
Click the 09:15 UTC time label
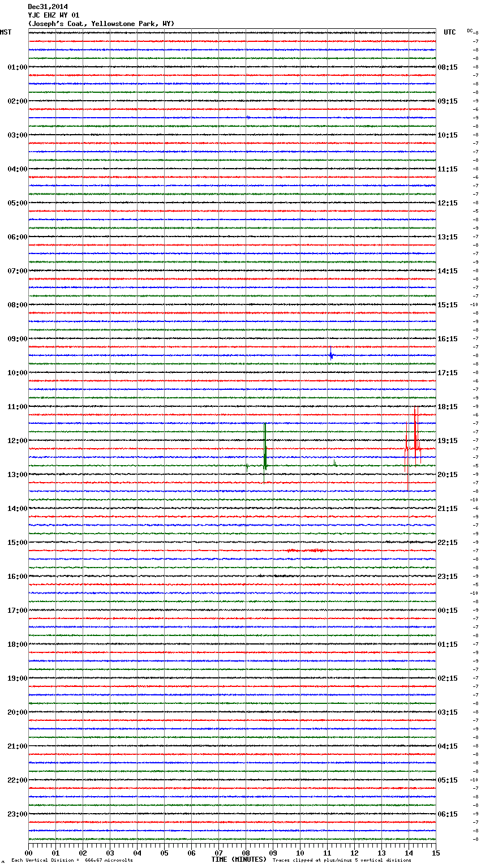click(x=448, y=101)
